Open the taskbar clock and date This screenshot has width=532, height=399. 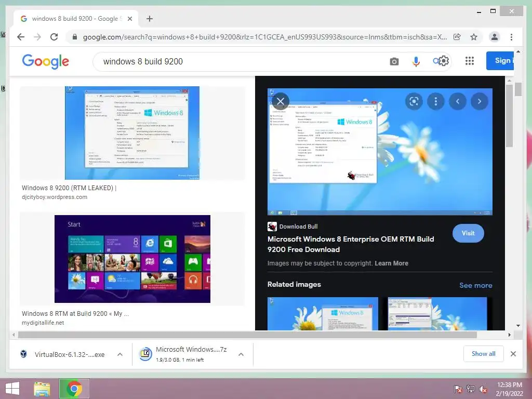pyautogui.click(x=510, y=389)
